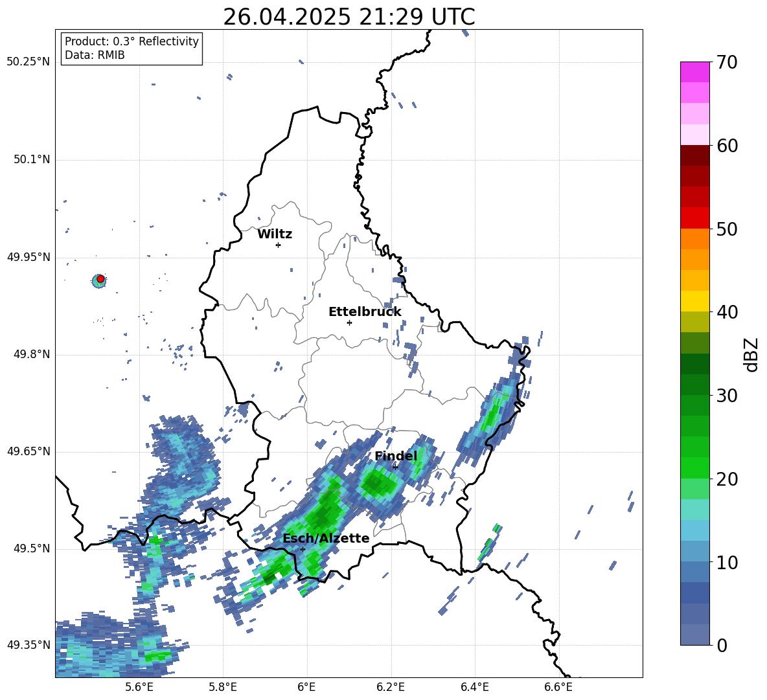This screenshot has height=700, width=767.
Task: Click the colorbar value 20
Action: click(x=727, y=479)
